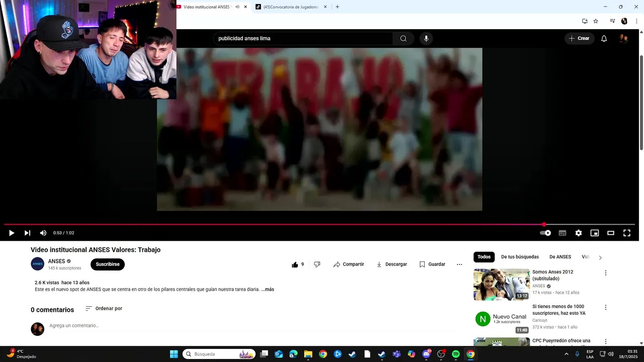Toggle subtitles in the video player
This screenshot has width=644, height=362.
[562, 233]
